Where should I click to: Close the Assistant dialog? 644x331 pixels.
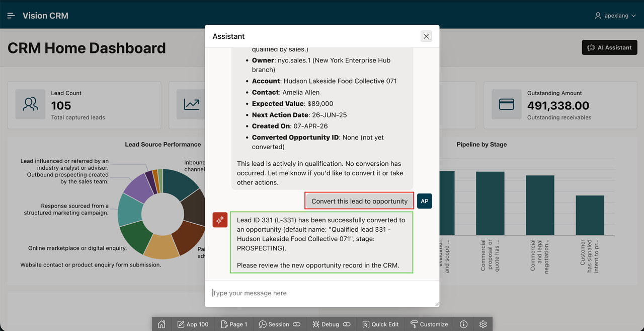click(426, 36)
